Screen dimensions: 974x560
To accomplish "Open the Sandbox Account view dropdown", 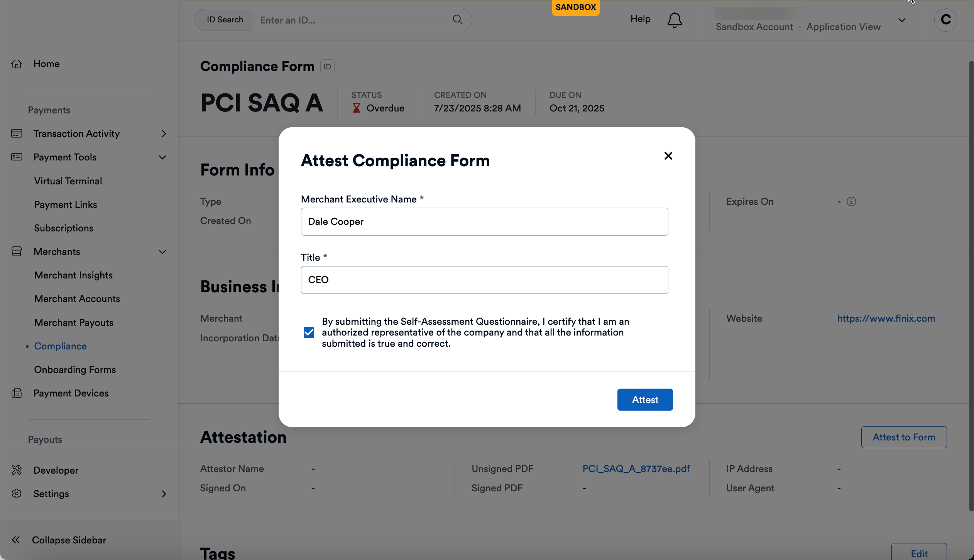I will (902, 20).
